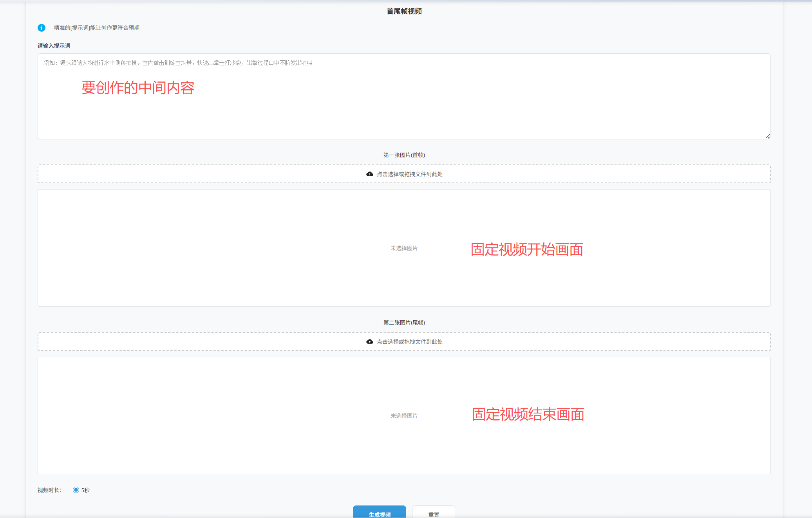Click the cloud upload icon for tail frame
The image size is (812, 518).
click(x=369, y=341)
